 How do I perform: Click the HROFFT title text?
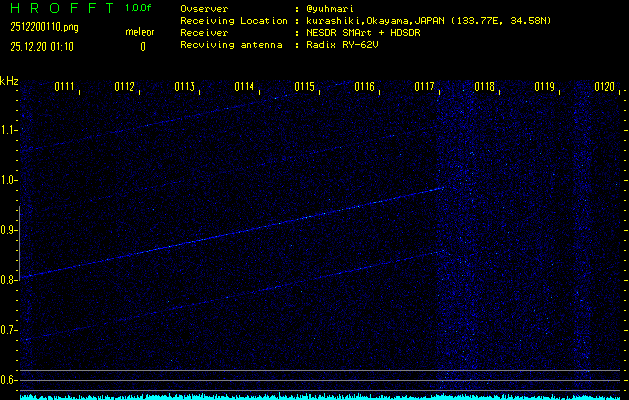pos(63,8)
